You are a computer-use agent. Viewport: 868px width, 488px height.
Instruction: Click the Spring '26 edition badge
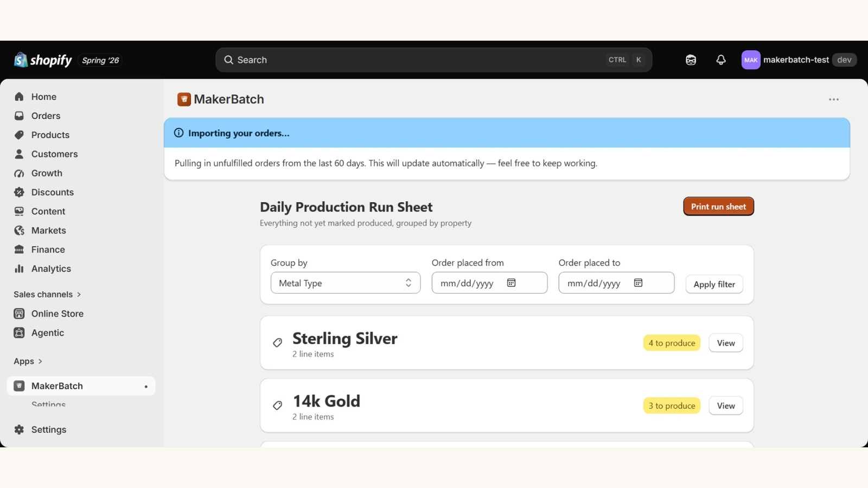click(100, 60)
